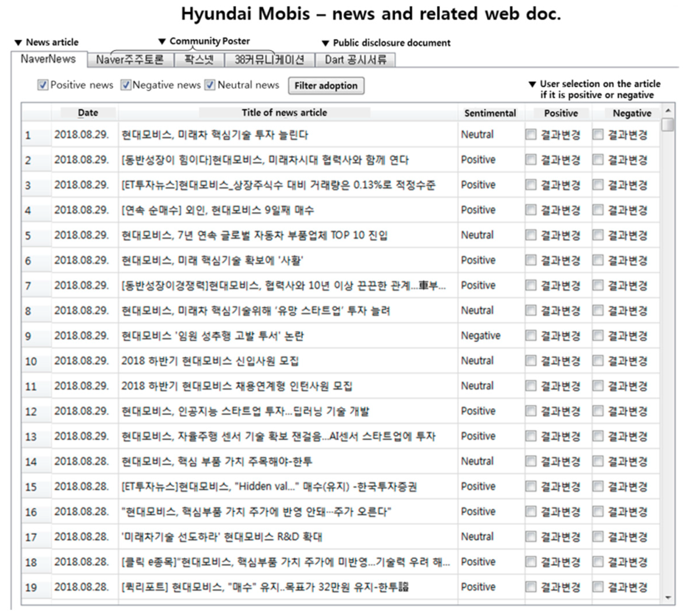Click the vertical scrollbar thumb
This screenshot has width=685, height=616.
[668, 125]
